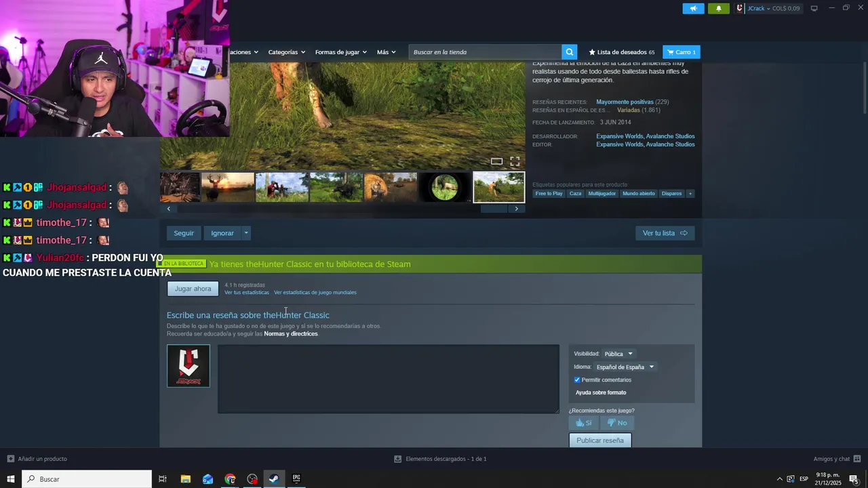Viewport: 868px width, 488px height.
Task: Click thumbs down No recommendation
Action: point(617,423)
